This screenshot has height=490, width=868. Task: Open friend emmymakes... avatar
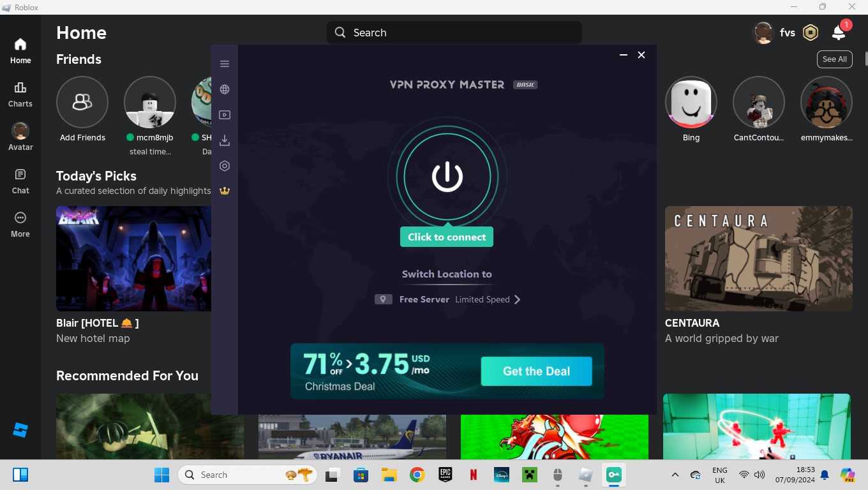click(827, 102)
